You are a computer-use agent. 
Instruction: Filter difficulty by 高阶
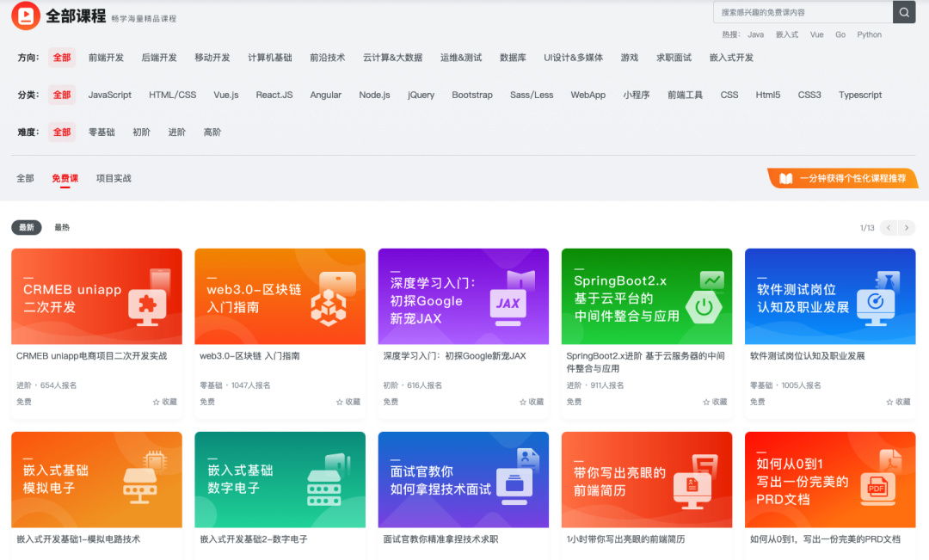click(x=212, y=132)
